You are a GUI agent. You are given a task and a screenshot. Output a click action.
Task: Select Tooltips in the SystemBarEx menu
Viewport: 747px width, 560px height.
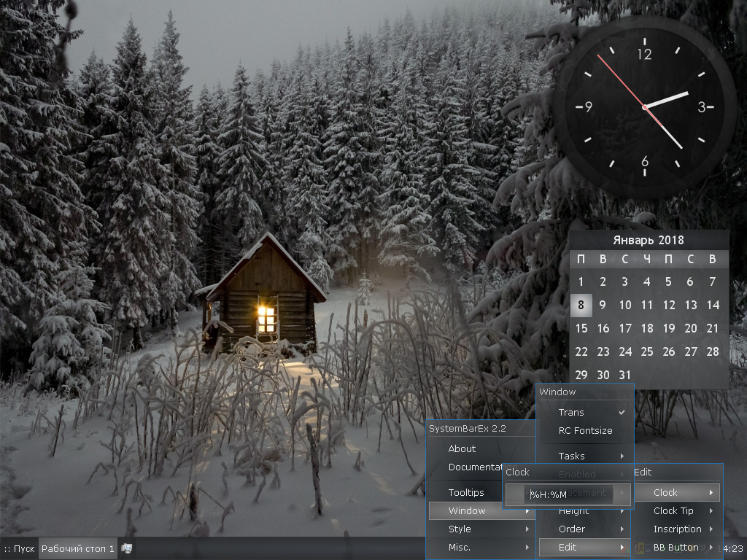466,492
